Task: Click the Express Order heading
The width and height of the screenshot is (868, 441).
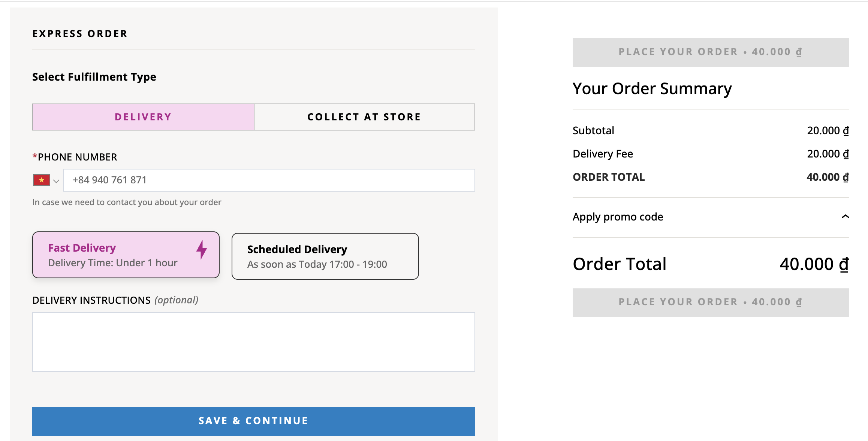Action: 80,34
